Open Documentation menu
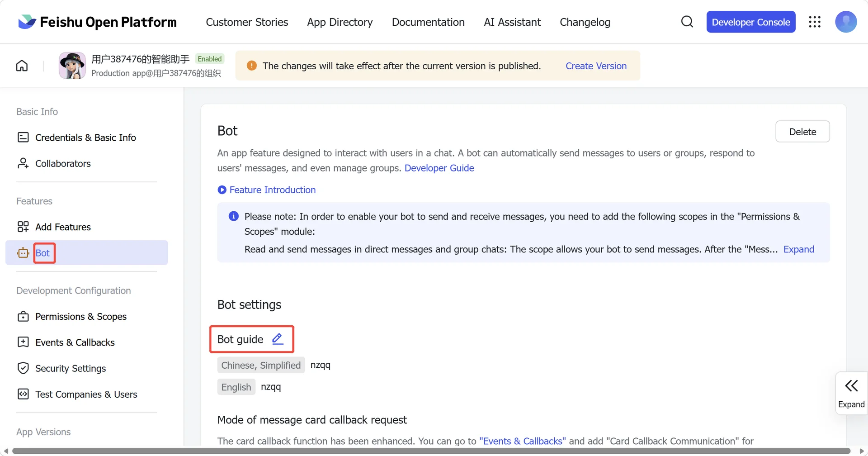This screenshot has height=456, width=868. coord(428,22)
